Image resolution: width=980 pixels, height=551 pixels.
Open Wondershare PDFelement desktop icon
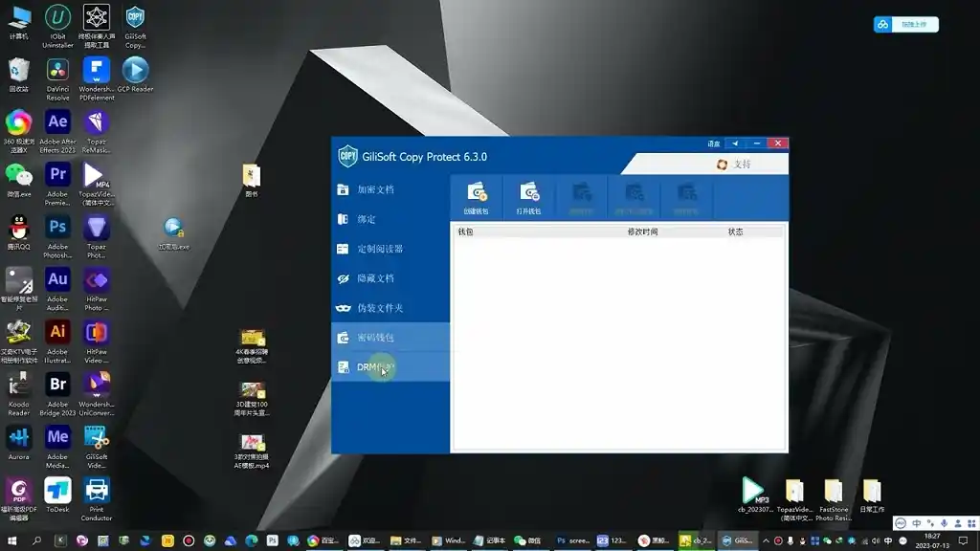[97, 79]
